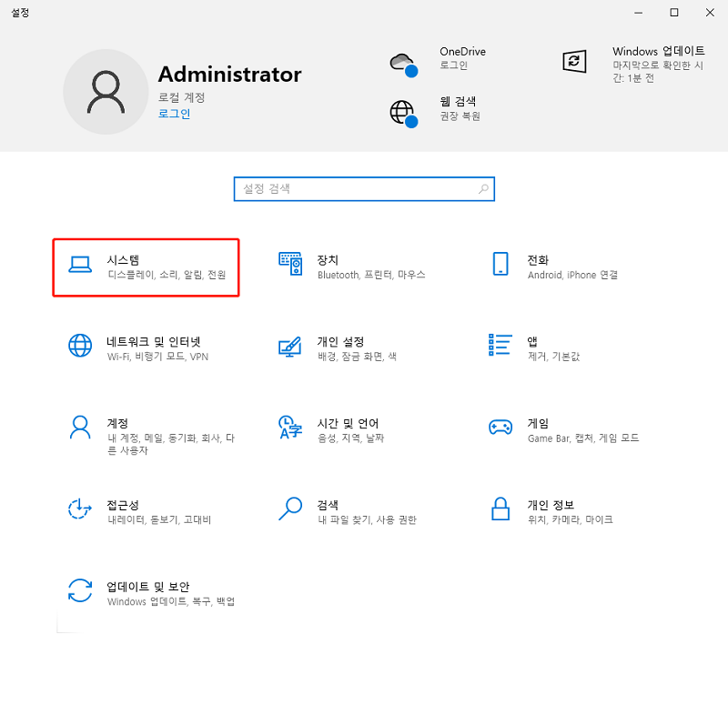The height and width of the screenshot is (725, 728).
Task: Open 시스템 settings for display and sound
Action: 146,267
